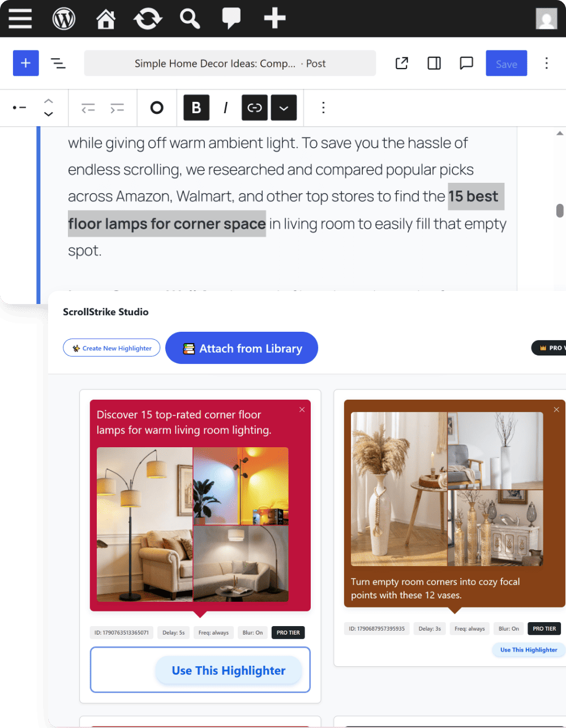Save the post
Screen dimensions: 566x728
tap(507, 63)
